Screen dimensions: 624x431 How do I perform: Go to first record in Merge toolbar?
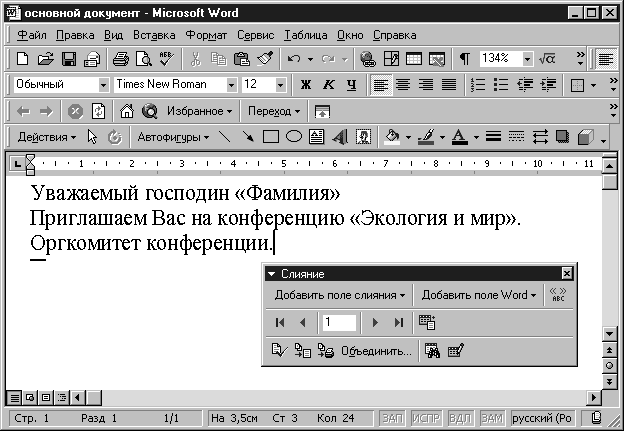click(279, 322)
